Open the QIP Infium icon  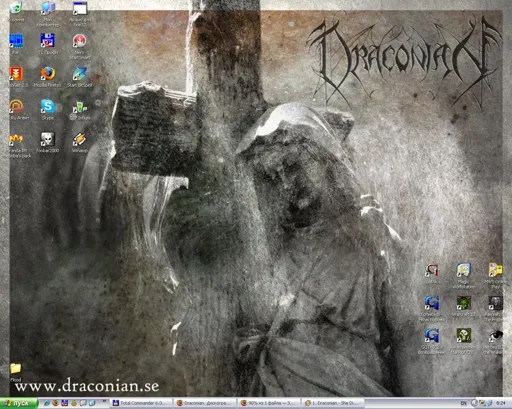[79, 107]
